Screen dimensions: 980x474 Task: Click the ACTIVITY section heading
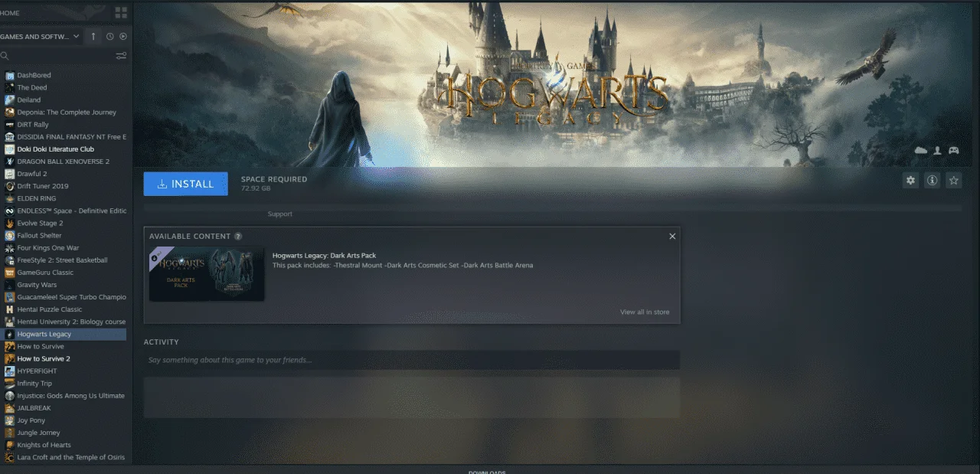(x=162, y=342)
